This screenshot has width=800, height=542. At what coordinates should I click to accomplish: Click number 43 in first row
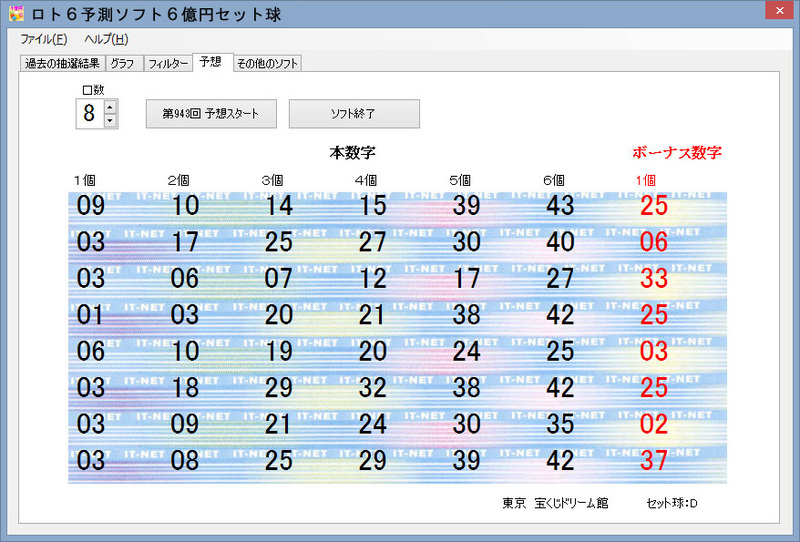[560, 206]
